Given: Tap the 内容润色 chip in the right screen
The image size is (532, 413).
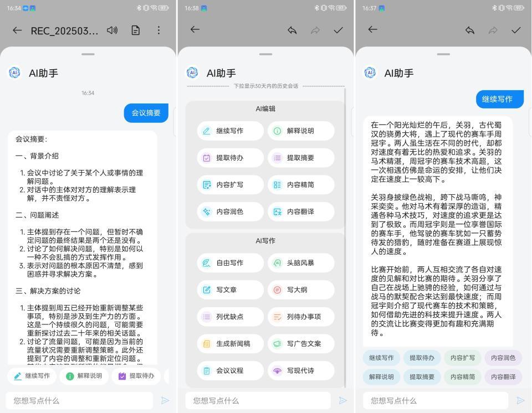Looking at the screenshot, I should click(503, 358).
